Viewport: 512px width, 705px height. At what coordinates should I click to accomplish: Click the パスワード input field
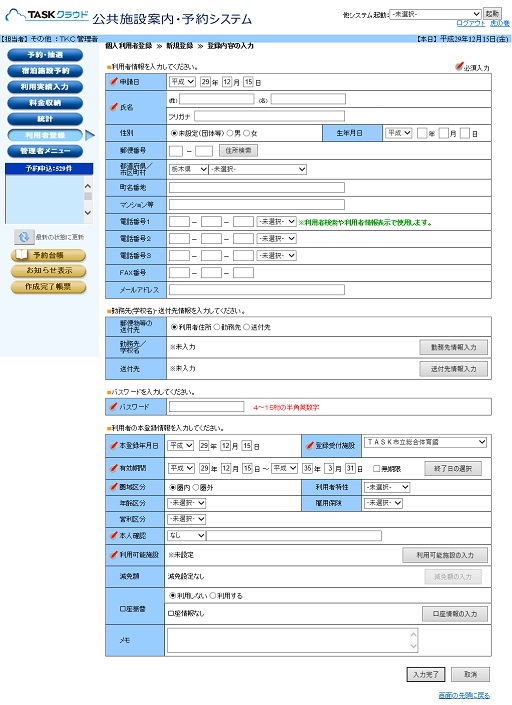(207, 407)
